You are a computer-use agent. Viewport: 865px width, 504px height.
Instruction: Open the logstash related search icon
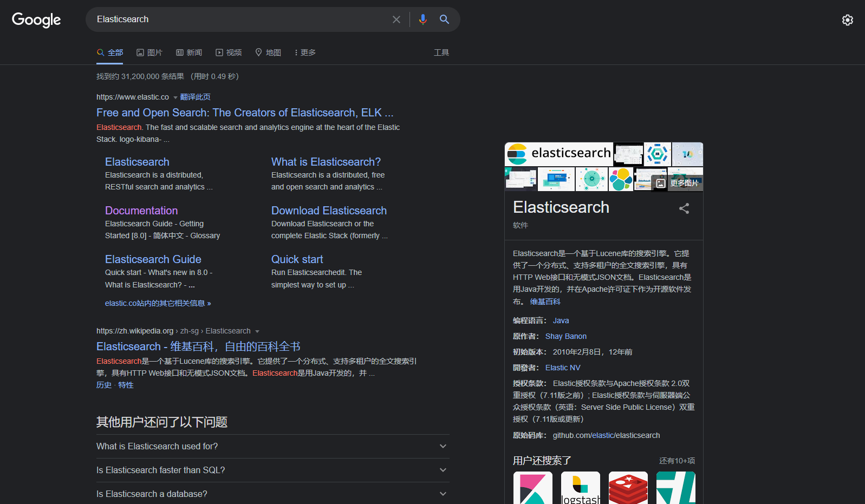point(581,488)
